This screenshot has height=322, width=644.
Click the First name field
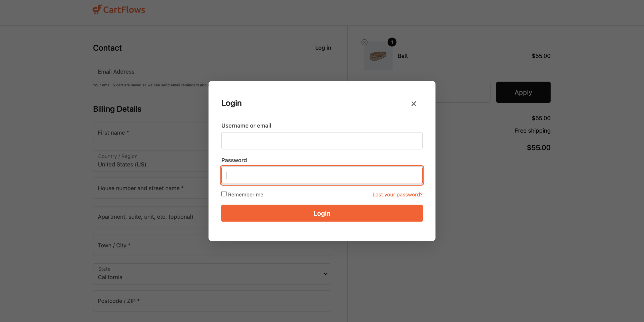coord(151,133)
